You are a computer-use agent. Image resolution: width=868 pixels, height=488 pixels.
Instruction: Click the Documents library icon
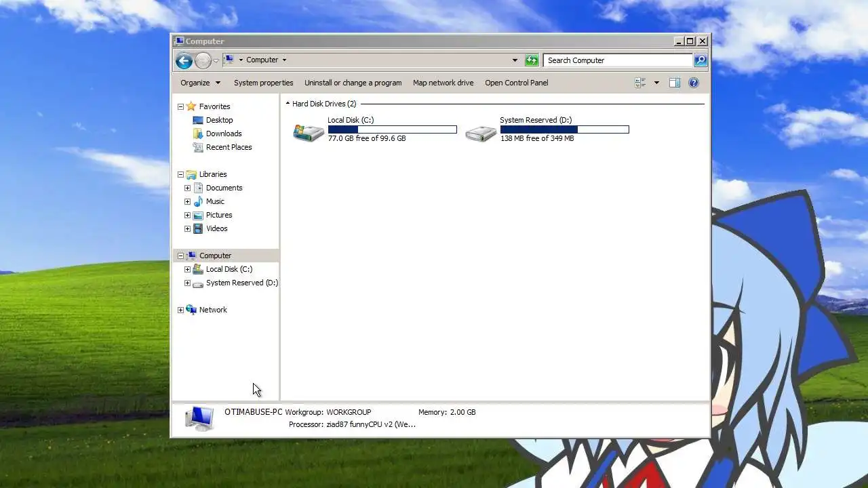(198, 188)
